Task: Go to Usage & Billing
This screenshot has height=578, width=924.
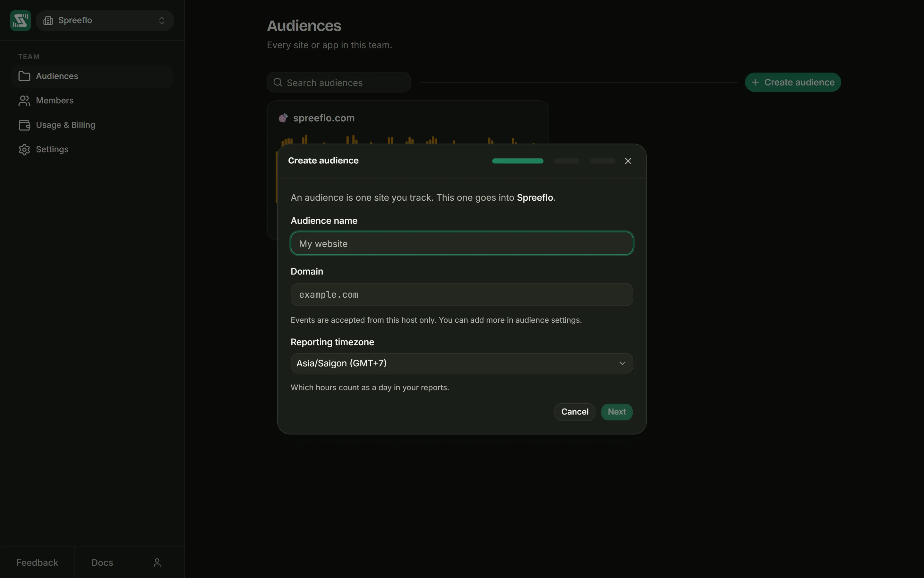Action: (92, 125)
